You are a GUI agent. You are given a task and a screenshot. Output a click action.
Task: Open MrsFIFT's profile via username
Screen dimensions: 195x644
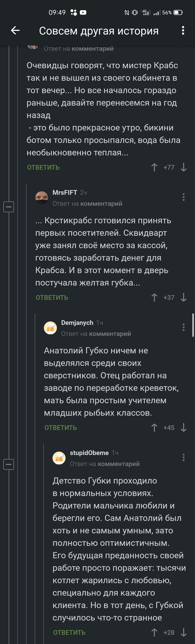pyautogui.click(x=65, y=192)
